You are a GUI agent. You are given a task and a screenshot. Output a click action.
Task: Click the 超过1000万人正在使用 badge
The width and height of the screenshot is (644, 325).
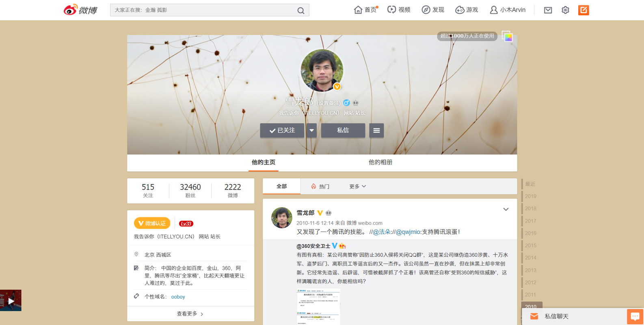[x=467, y=36]
